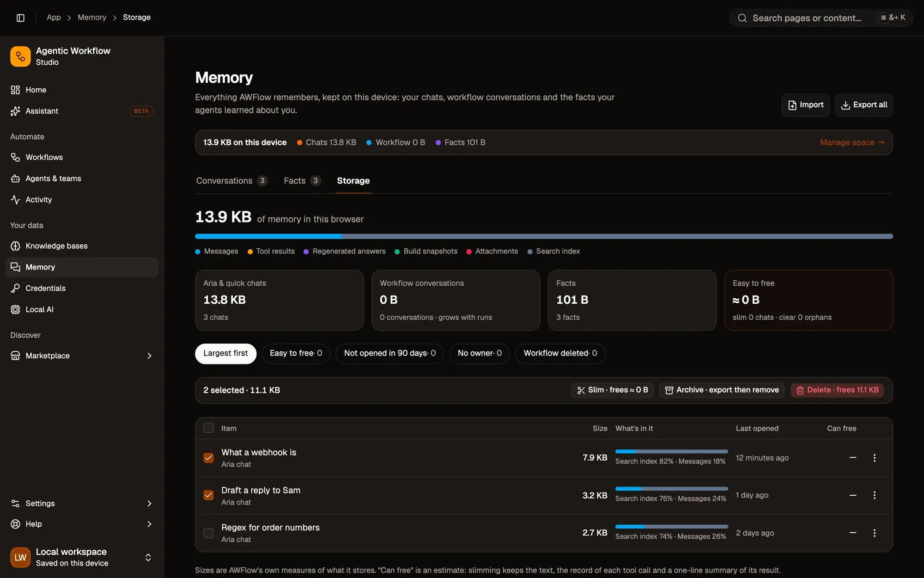Select the Easy to free filter chip
Viewport: 924px width, 578px height.
[x=296, y=354]
